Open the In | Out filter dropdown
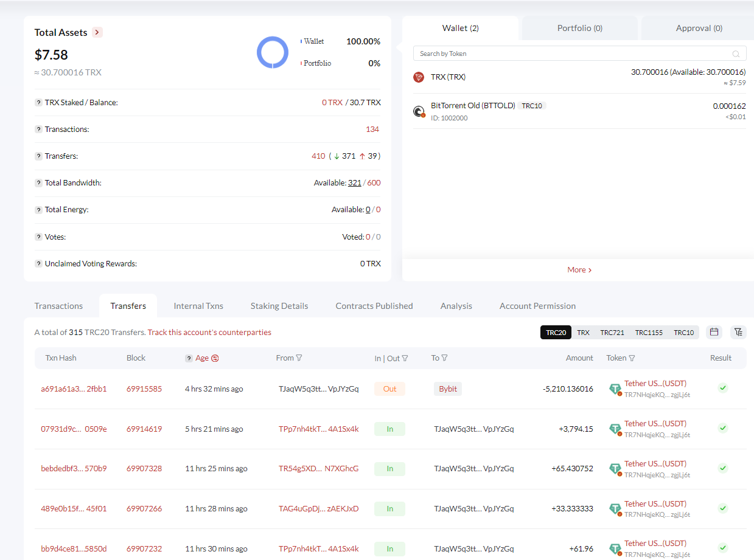754x560 pixels. click(405, 358)
